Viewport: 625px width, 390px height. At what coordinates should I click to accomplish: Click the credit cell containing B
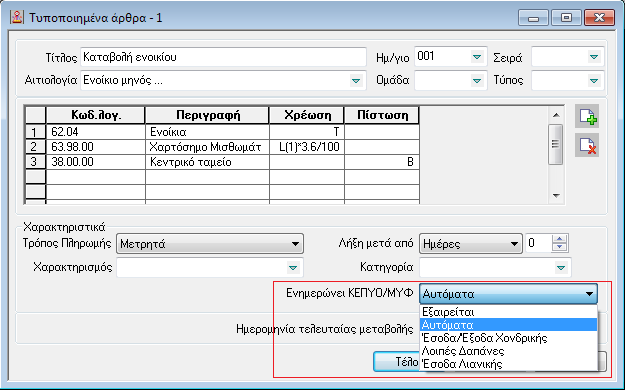point(382,162)
